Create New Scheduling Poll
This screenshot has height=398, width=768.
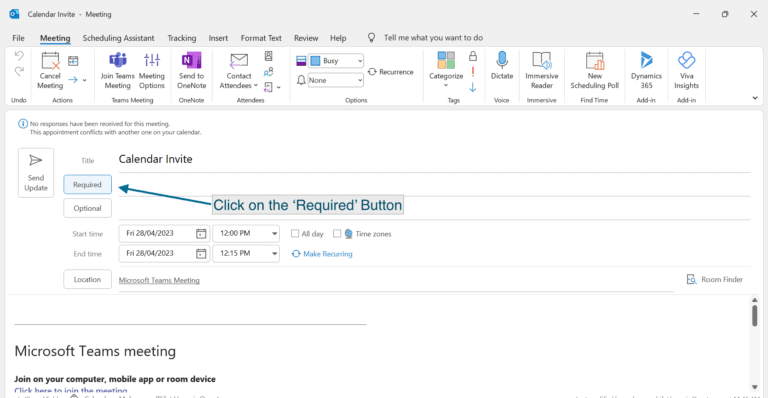595,71
